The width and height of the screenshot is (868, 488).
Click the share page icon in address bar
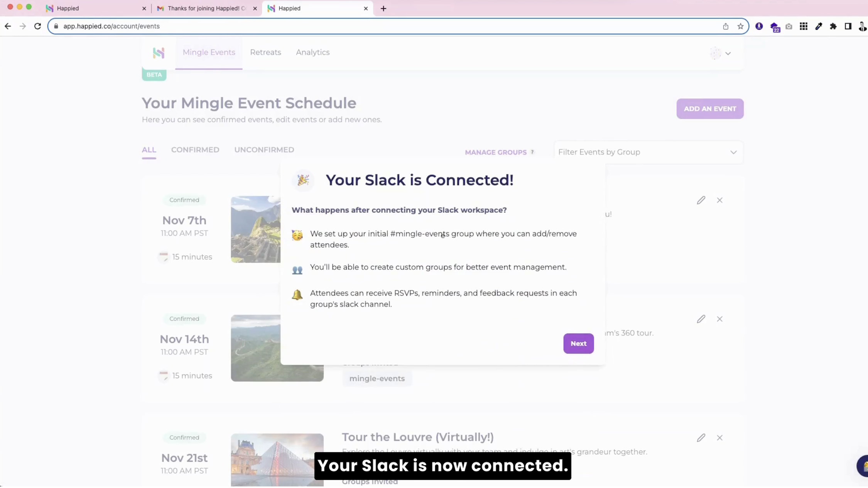coord(725,26)
